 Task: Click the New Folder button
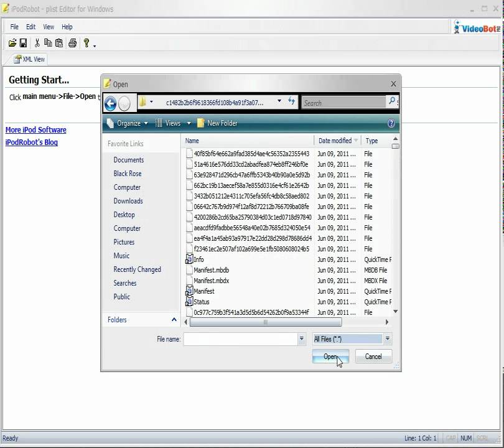217,123
